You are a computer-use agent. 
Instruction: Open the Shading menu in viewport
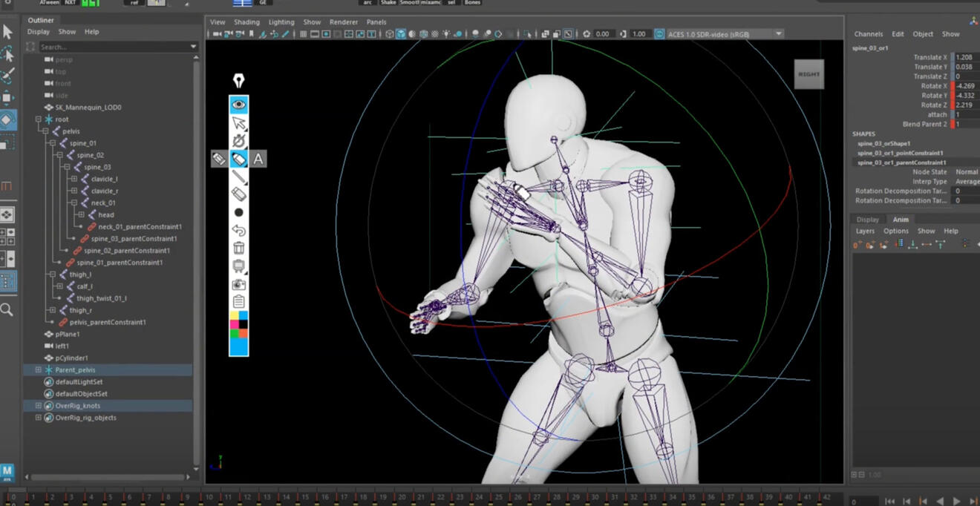[246, 22]
